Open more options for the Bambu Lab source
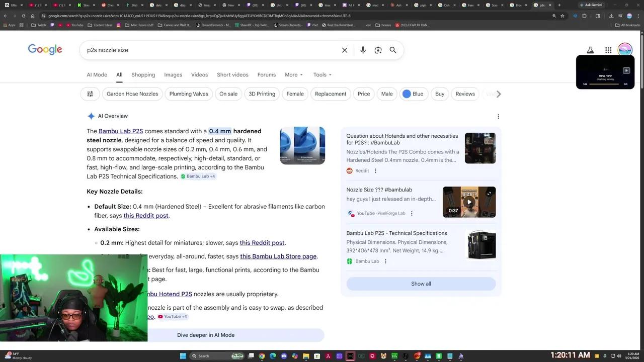 385,261
